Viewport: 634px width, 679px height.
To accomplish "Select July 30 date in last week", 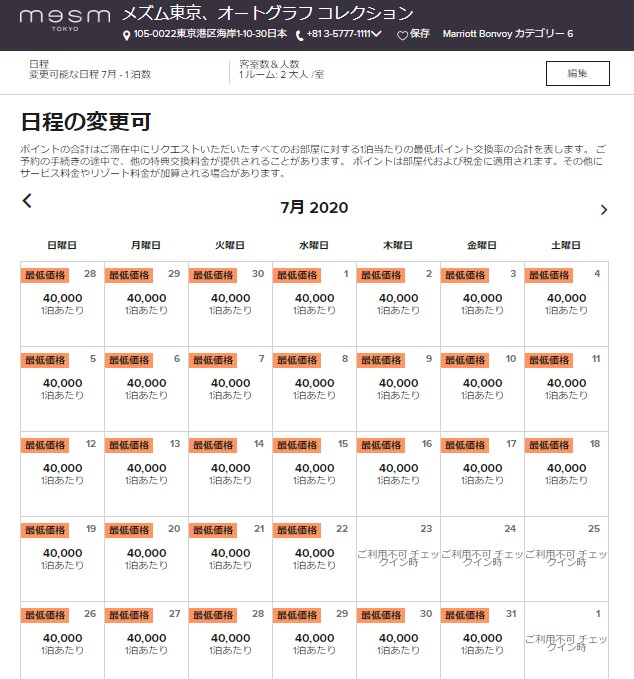I will pos(398,640).
